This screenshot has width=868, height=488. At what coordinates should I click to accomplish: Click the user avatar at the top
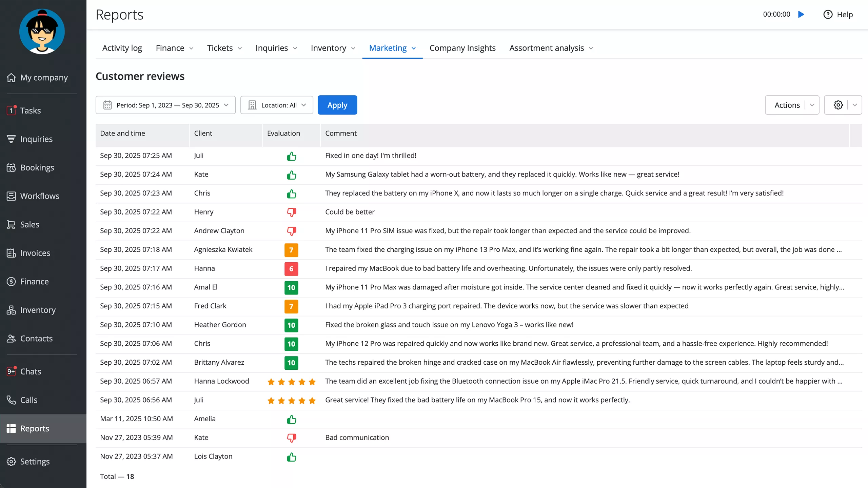pyautogui.click(x=42, y=31)
